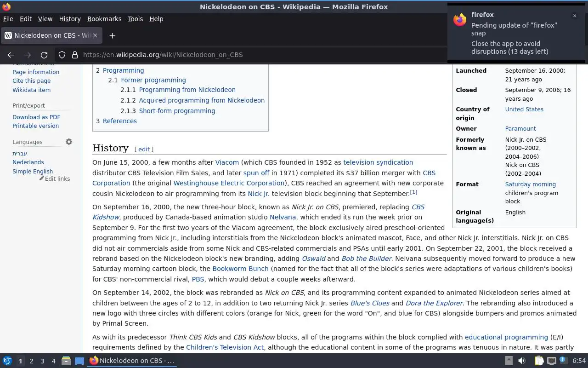This screenshot has height=368, width=588.
Task: Click the site security padlock icon
Action: tap(75, 55)
